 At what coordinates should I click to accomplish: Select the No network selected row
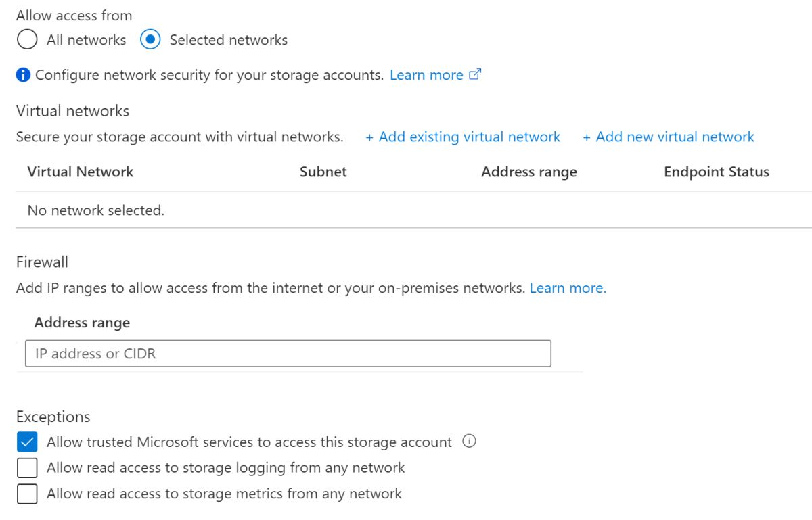(x=96, y=210)
